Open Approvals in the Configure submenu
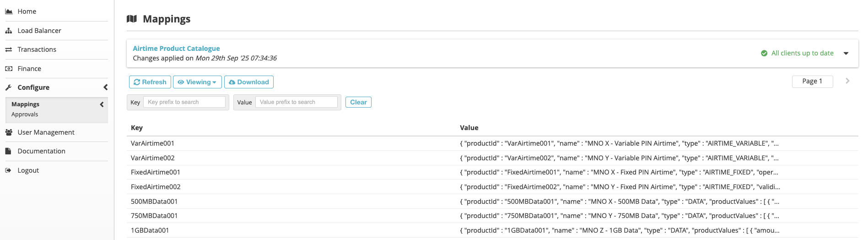The width and height of the screenshot is (868, 240). pos(25,115)
